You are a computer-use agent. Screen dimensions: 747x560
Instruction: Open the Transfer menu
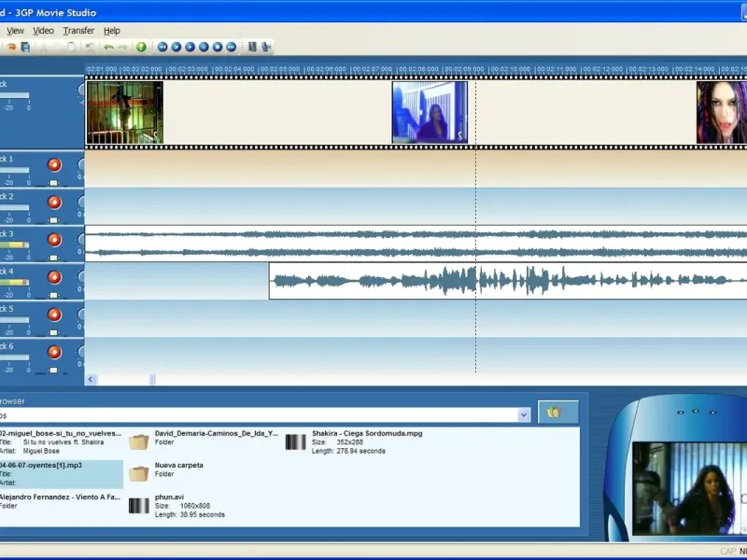(78, 31)
